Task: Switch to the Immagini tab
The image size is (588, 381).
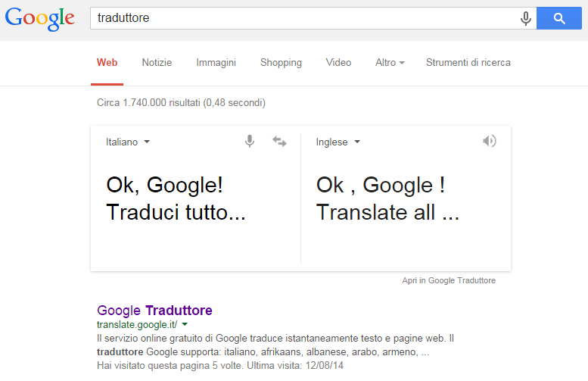Action: coord(216,62)
